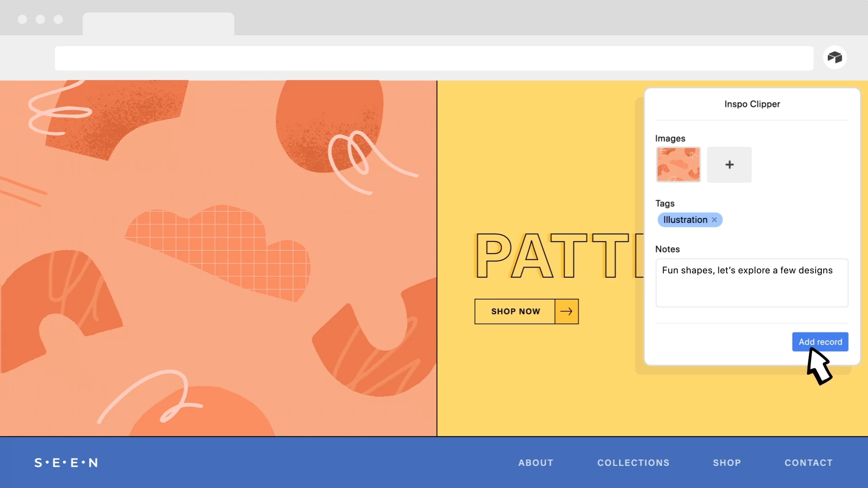868x488 pixels.
Task: Click the Illustration tag chip
Action: coord(685,220)
